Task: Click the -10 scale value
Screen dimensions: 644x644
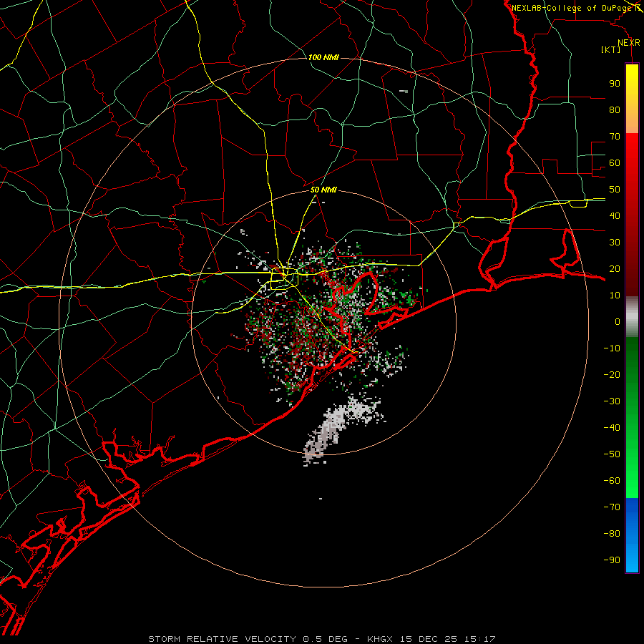Action: click(612, 348)
